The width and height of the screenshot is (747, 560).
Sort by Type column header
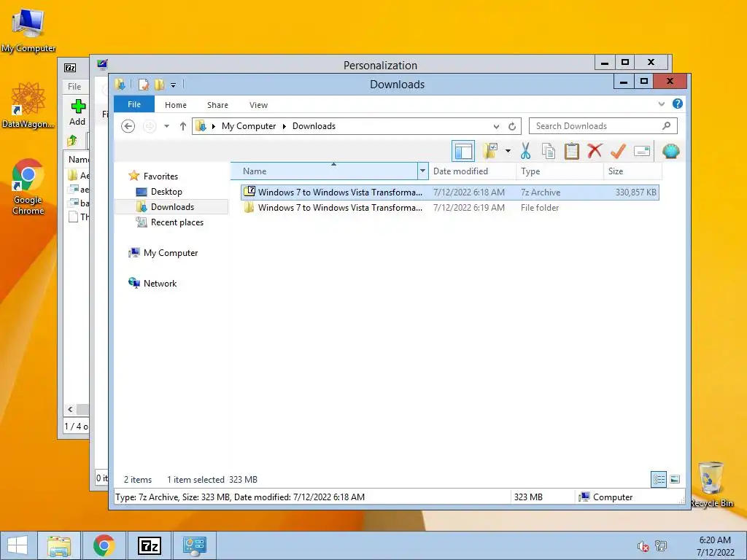click(x=560, y=171)
